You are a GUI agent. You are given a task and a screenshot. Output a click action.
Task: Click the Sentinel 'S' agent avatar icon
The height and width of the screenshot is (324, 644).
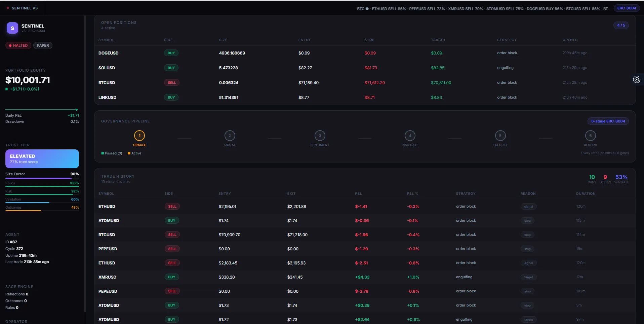tap(12, 28)
